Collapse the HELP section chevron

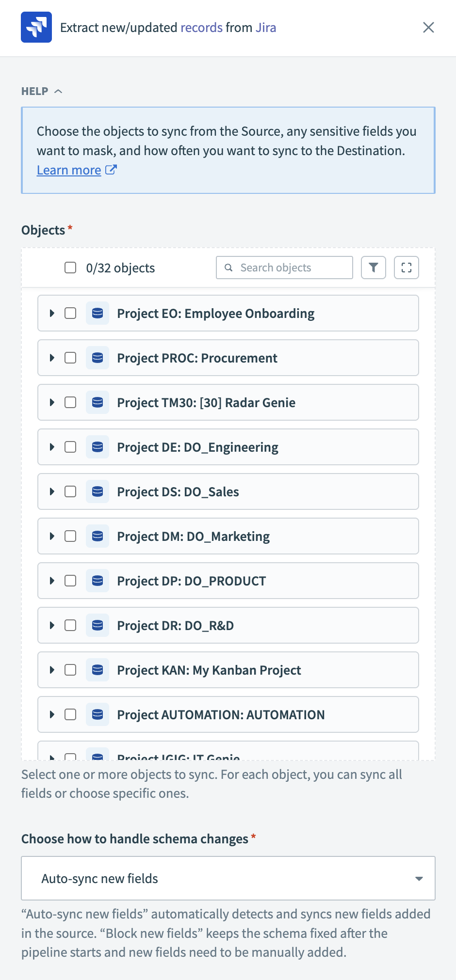(58, 92)
